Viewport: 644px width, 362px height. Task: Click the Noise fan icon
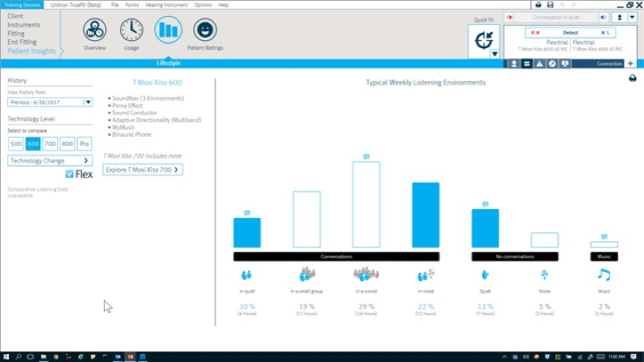tap(545, 274)
